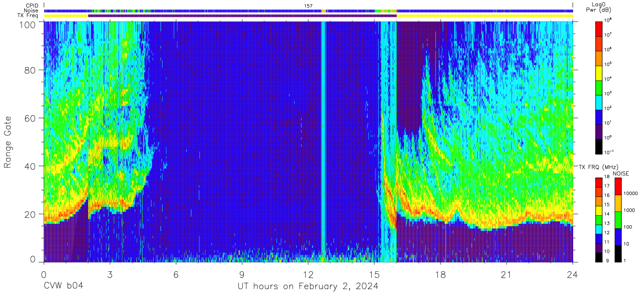Viewport: 644px width, 297px height.
Task: Click the green segment of NOISE colorbar
Action: (x=618, y=219)
